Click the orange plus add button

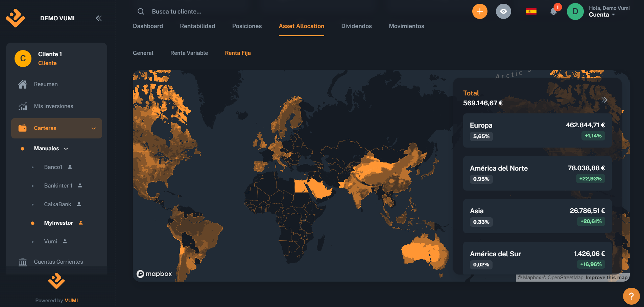[479, 12]
